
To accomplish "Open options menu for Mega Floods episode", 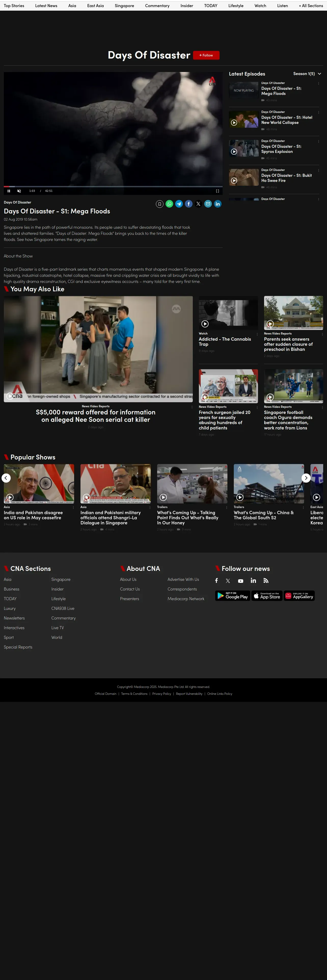I will [x=319, y=83].
